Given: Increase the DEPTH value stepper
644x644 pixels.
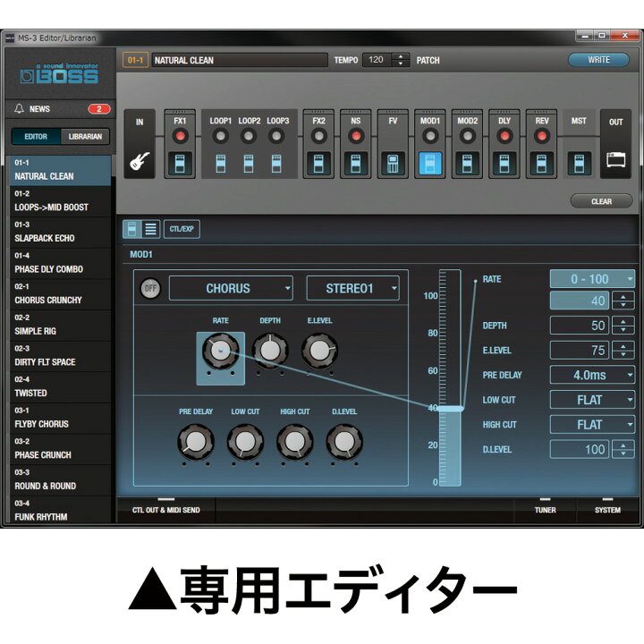Looking at the screenshot, I should pos(623,322).
